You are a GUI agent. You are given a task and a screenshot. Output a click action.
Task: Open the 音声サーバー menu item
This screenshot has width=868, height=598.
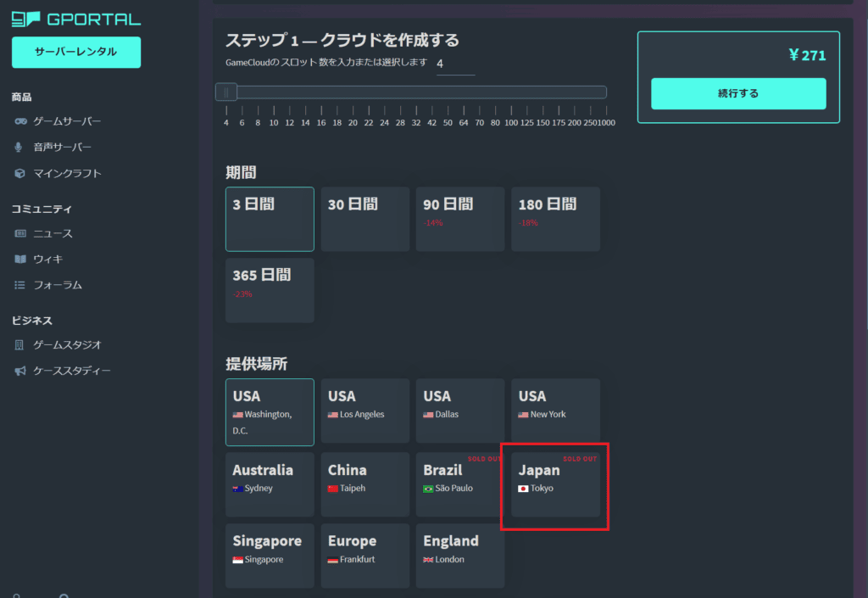[x=62, y=148]
